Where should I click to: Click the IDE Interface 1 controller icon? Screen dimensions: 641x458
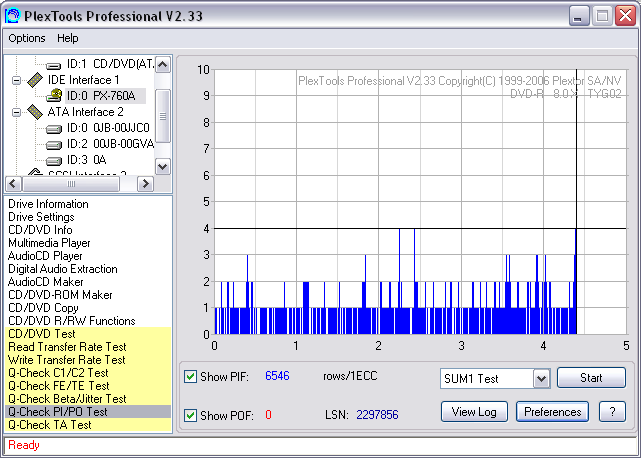point(35,80)
